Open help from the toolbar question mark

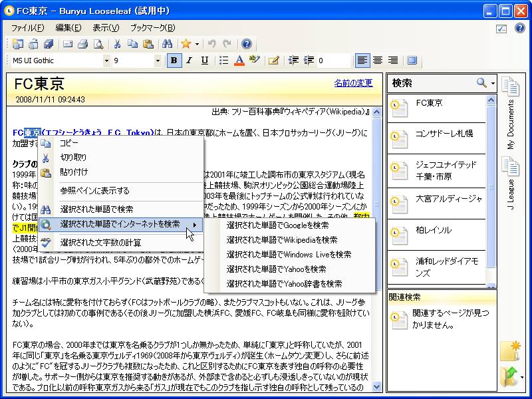247,44
